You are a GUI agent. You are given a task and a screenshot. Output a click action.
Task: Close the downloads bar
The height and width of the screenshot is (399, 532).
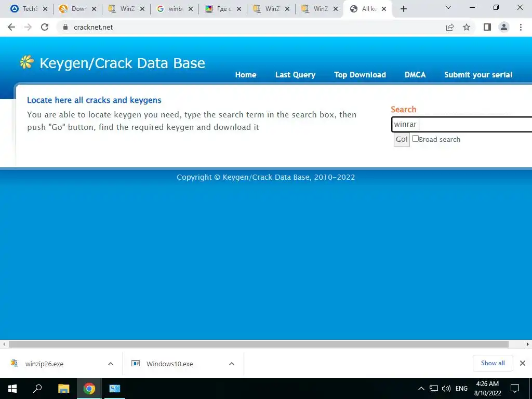tap(523, 363)
